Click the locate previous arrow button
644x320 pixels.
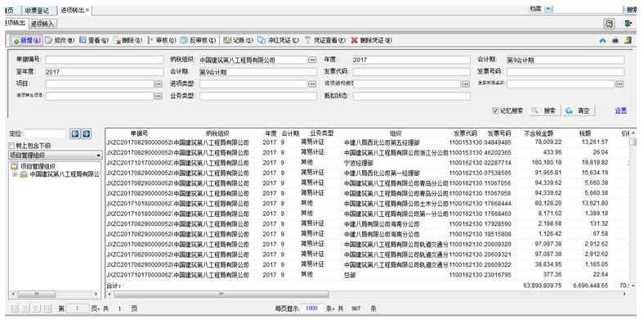[74, 133]
